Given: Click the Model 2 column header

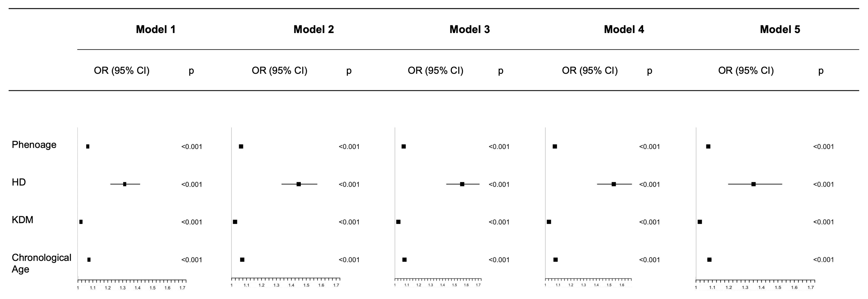Looking at the screenshot, I should pyautogui.click(x=313, y=29).
